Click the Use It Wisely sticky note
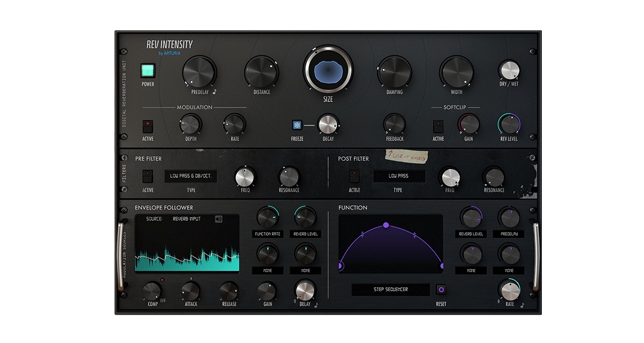Screen dimensions: 644x343 pos(407,158)
